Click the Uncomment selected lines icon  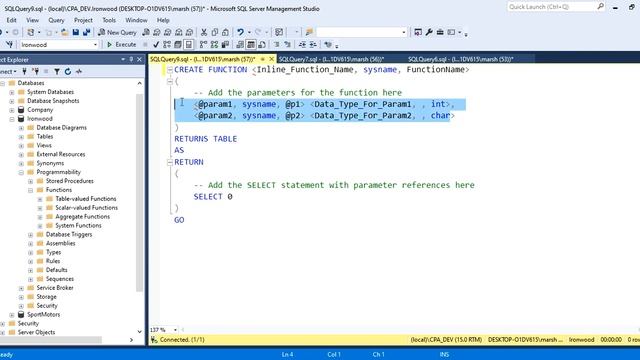(x=288, y=44)
